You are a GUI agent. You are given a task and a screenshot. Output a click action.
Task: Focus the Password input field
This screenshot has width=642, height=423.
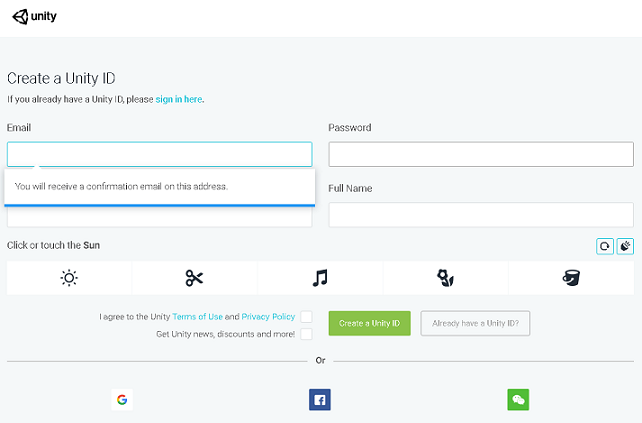pos(481,154)
